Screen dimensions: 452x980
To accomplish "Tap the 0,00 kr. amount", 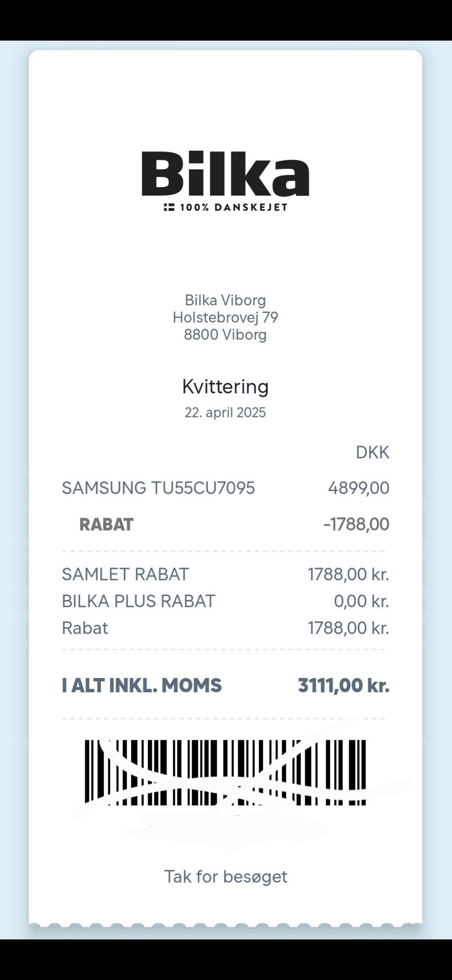I will (361, 601).
